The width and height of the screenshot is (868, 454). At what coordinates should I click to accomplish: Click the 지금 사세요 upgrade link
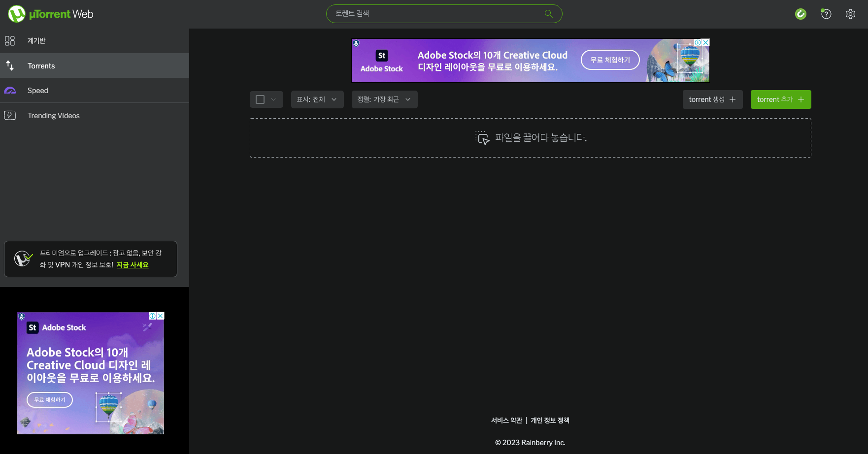[133, 265]
